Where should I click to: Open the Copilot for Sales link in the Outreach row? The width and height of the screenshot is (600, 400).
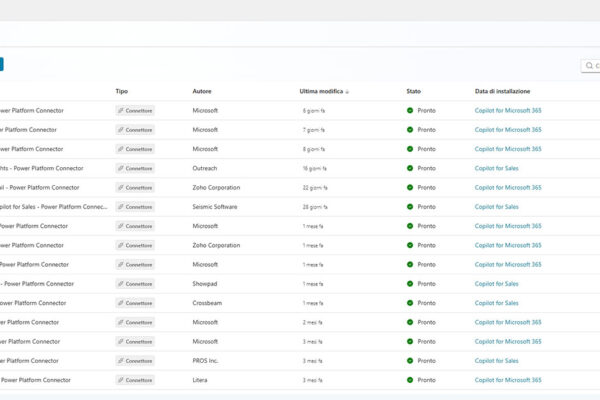pyautogui.click(x=496, y=168)
